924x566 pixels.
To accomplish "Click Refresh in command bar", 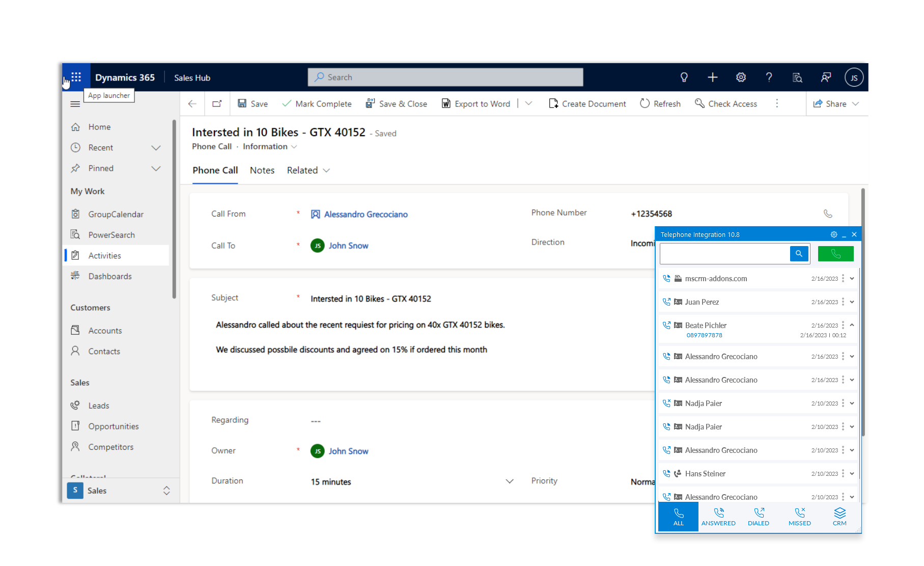I will pyautogui.click(x=660, y=104).
